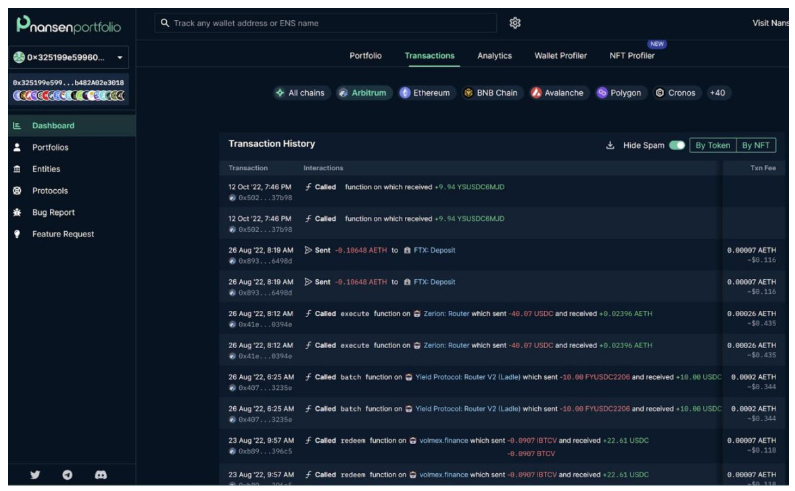Select Entities in the sidebar
The image size is (795, 491).
pyautogui.click(x=72, y=169)
